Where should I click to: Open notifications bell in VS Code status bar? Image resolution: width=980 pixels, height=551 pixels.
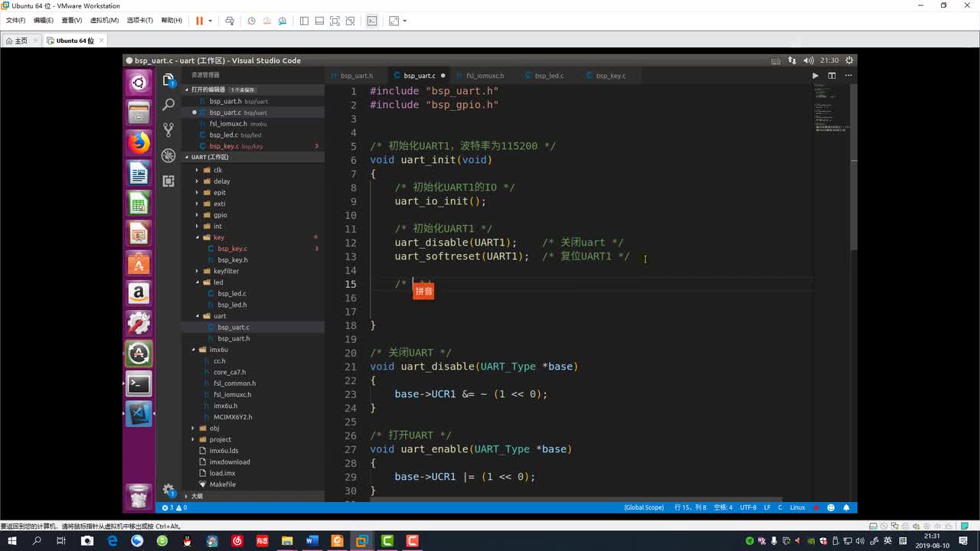pyautogui.click(x=847, y=507)
